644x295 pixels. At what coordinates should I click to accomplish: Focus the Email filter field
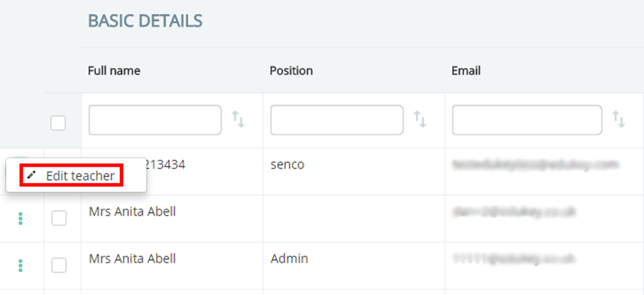(527, 120)
